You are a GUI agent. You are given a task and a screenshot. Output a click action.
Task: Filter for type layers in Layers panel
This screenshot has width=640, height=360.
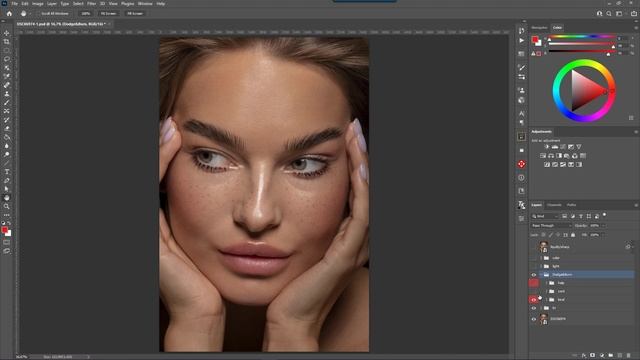(x=580, y=216)
